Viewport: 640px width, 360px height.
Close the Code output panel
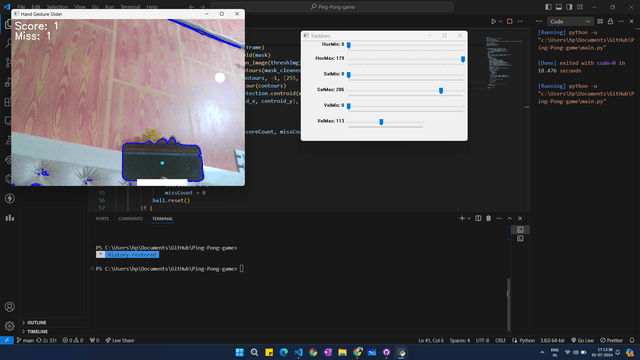pyautogui.click(x=631, y=21)
